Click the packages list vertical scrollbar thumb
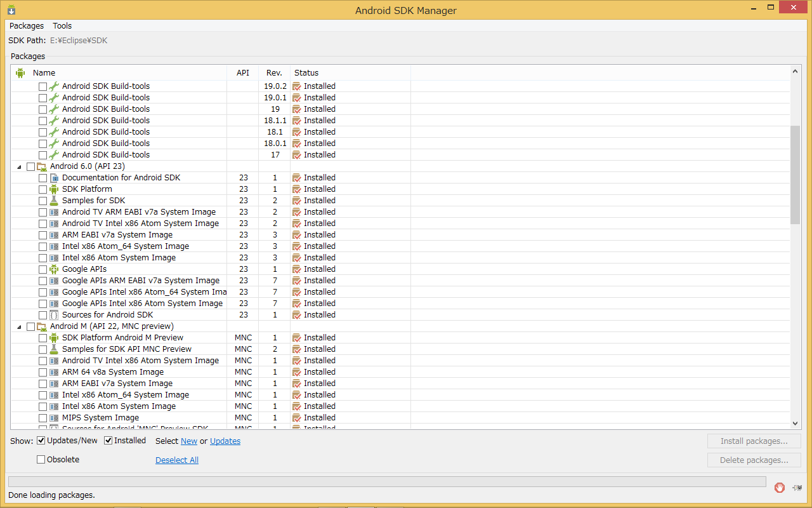812x508 pixels. click(796, 175)
